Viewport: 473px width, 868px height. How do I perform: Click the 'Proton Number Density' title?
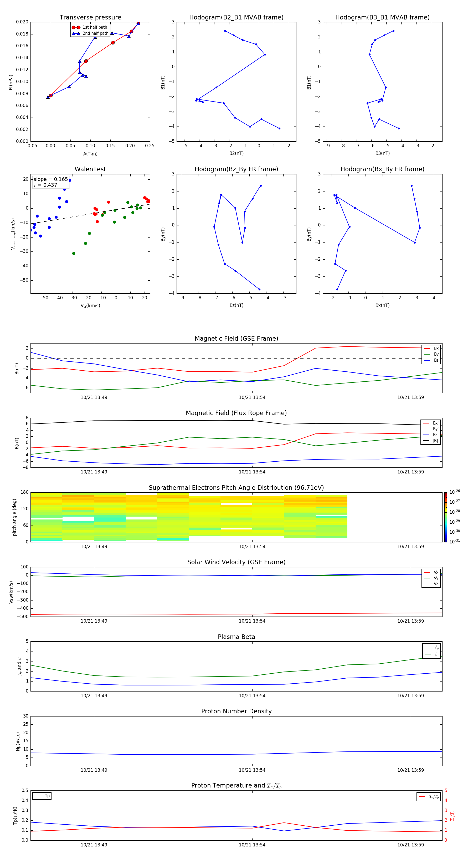click(236, 711)
